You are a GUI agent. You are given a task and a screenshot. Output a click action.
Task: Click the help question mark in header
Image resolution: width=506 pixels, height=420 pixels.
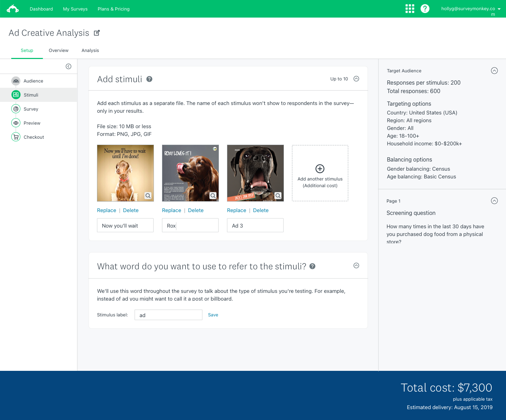[425, 9]
